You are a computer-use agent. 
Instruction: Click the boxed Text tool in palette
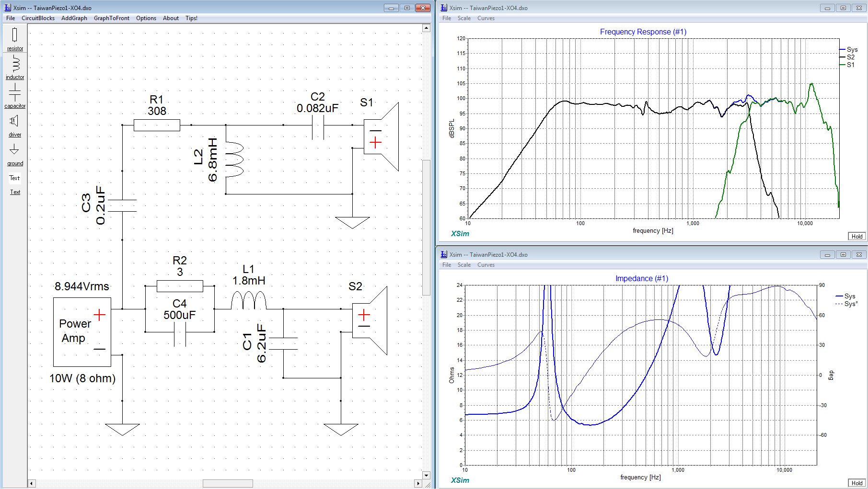(x=15, y=178)
